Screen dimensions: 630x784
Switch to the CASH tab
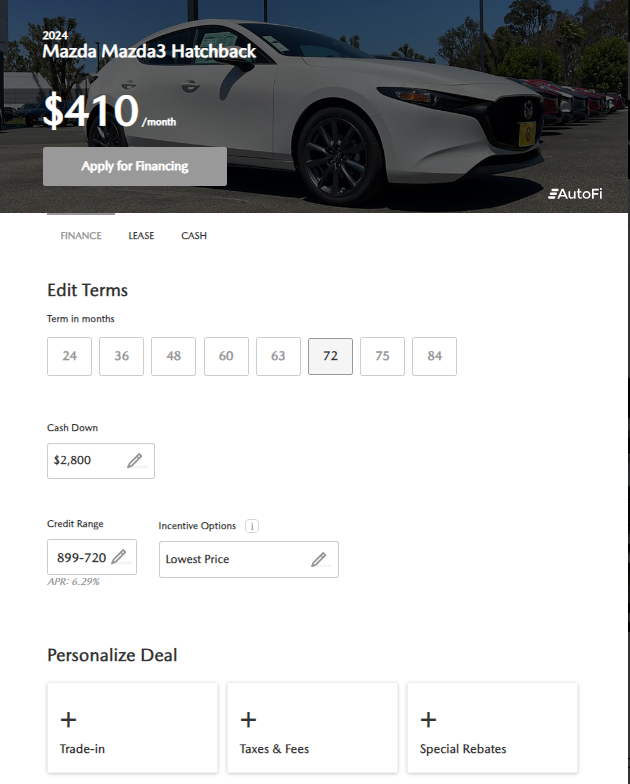[194, 236]
